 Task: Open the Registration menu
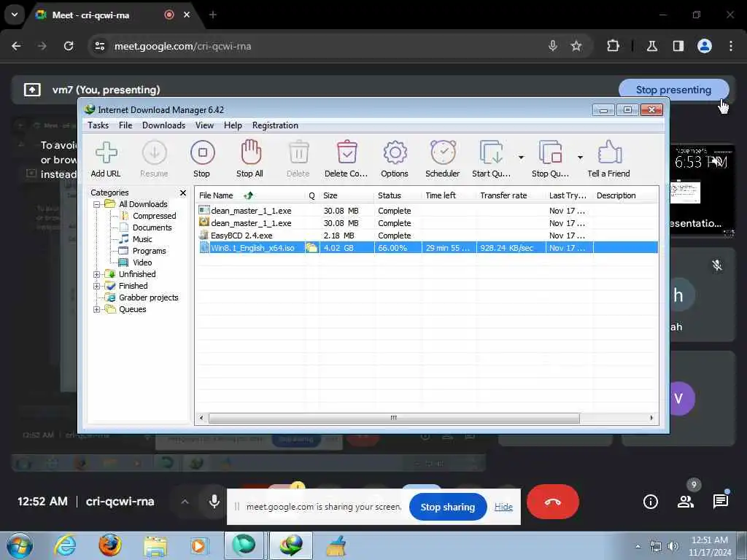click(275, 125)
